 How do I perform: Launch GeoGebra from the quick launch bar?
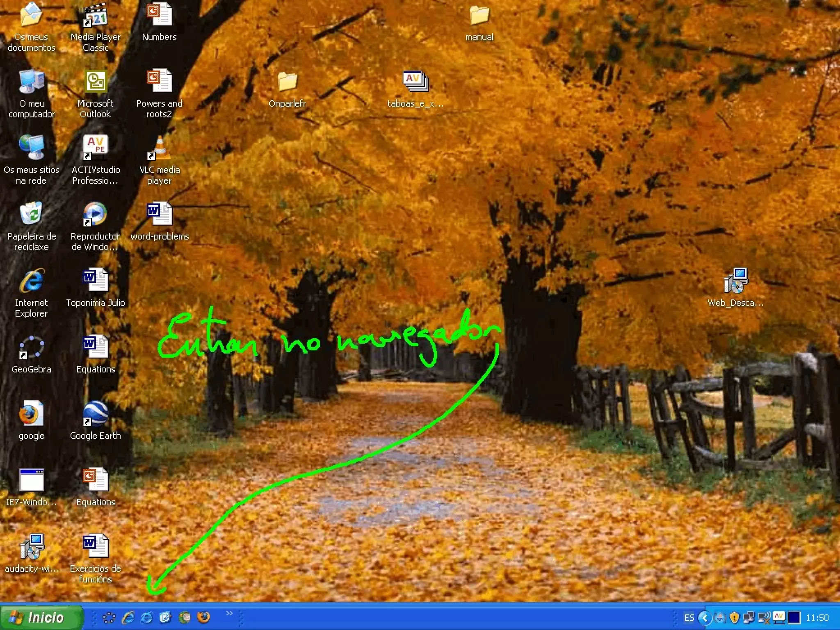click(x=109, y=617)
